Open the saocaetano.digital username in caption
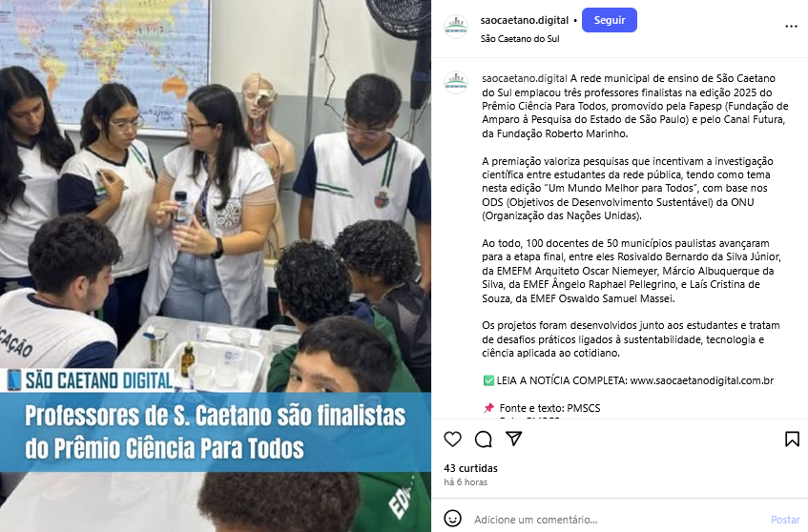Image resolution: width=808 pixels, height=532 pixels. click(524, 78)
